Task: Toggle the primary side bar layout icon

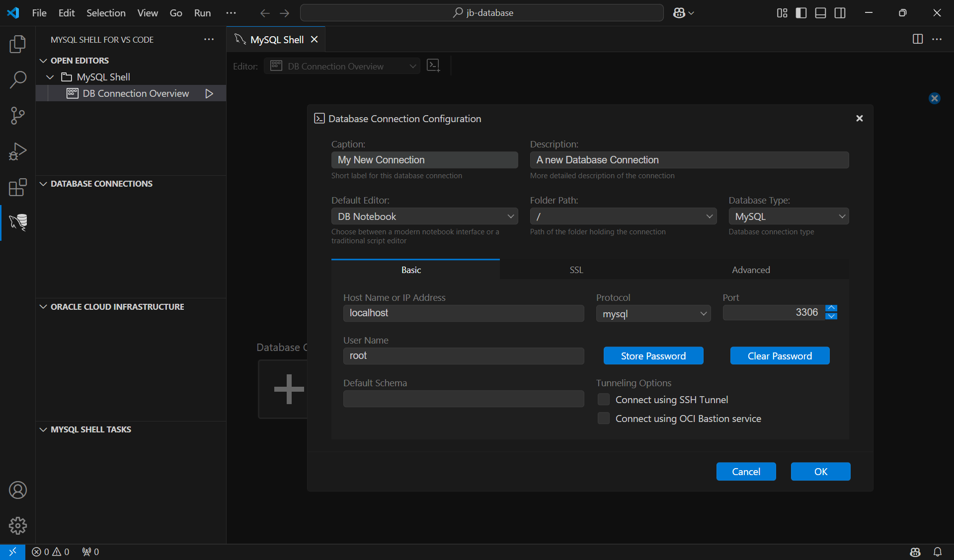Action: [801, 13]
